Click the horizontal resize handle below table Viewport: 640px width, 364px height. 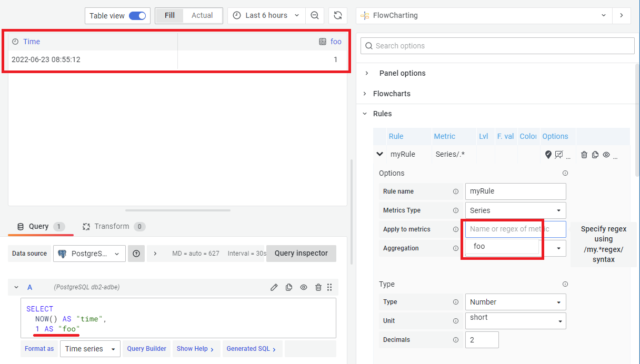click(177, 210)
